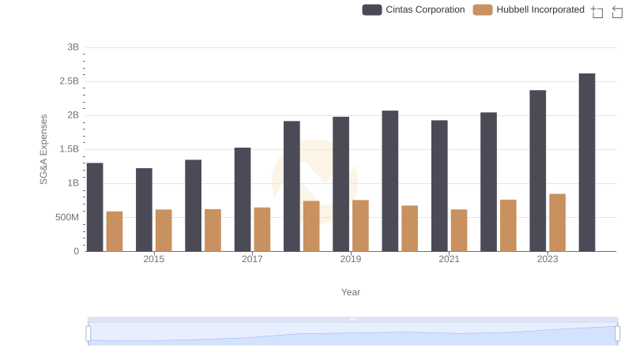Image resolution: width=632 pixels, height=364 pixels.
Task: Click the Hubbell bar for 2021
Action: pos(459,231)
